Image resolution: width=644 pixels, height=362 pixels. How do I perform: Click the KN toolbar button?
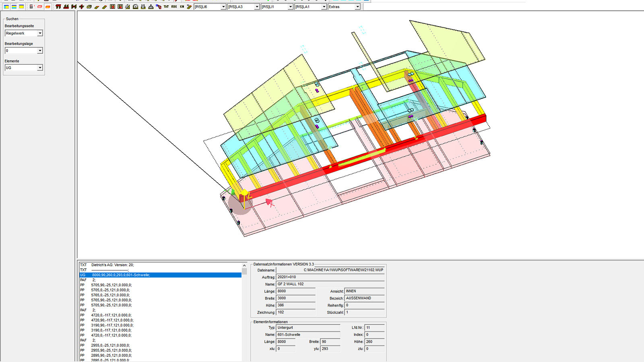[x=182, y=7]
